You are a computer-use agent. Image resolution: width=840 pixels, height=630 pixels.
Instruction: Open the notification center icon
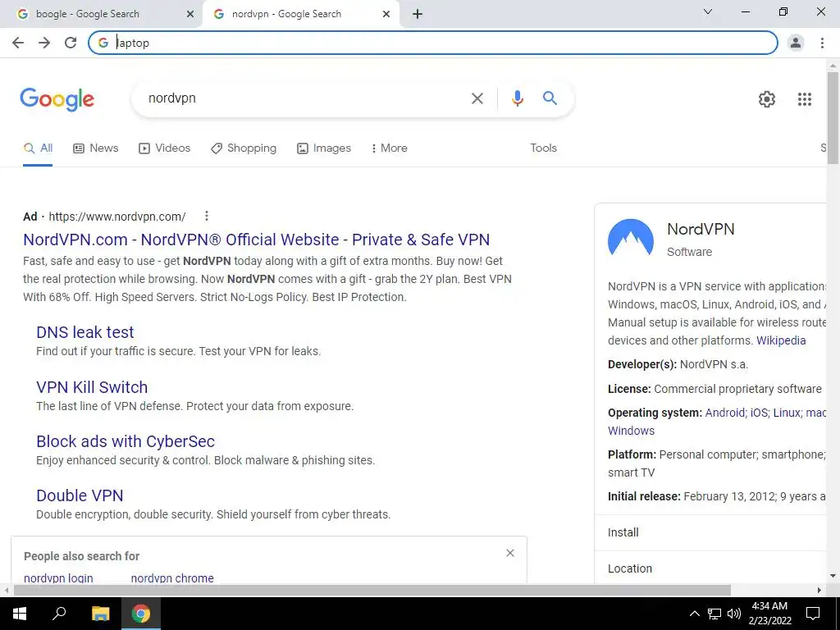[x=813, y=614]
